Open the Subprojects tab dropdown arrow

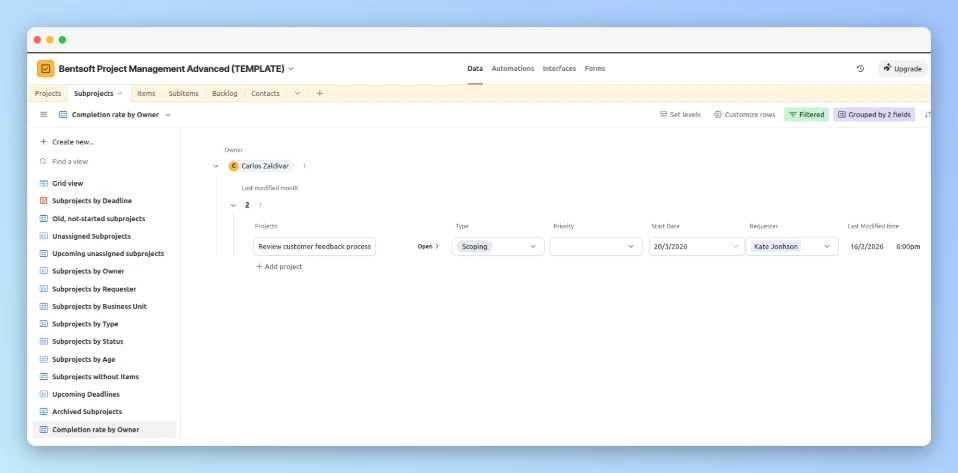[x=120, y=94]
